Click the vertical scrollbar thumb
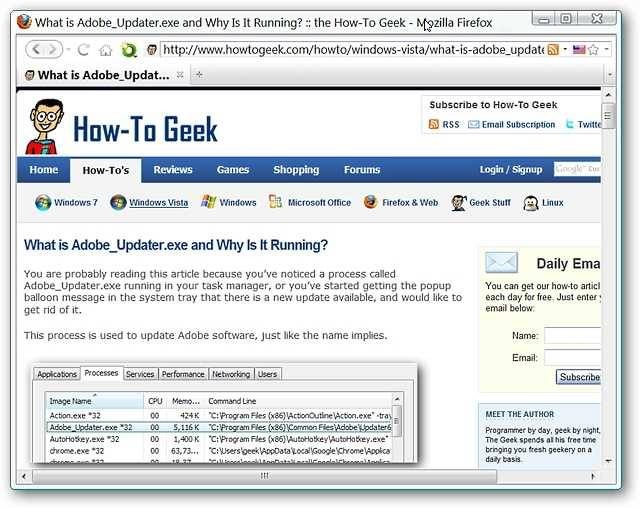640x508 pixels. [x=608, y=115]
